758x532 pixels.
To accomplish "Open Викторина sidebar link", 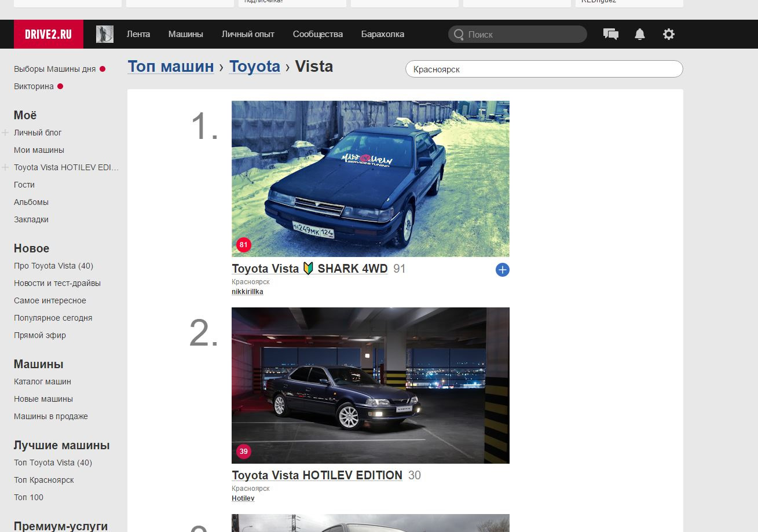I will tap(34, 86).
